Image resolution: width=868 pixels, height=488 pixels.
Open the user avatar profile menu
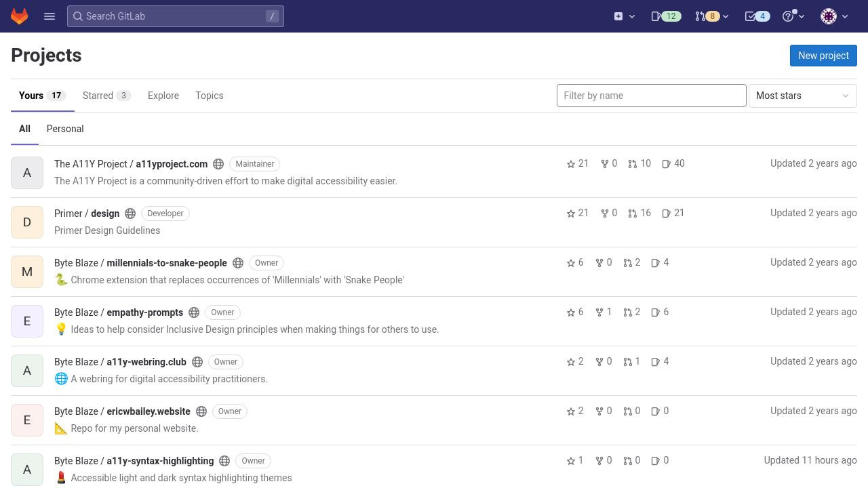[x=834, y=16]
